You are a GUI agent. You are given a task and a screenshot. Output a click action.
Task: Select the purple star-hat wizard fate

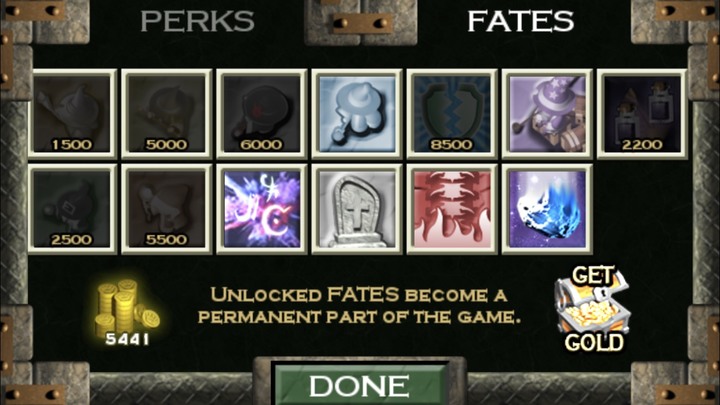pos(547,113)
